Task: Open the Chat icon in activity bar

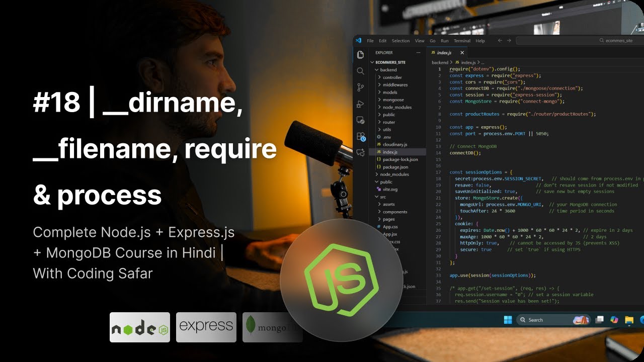Action: click(360, 152)
